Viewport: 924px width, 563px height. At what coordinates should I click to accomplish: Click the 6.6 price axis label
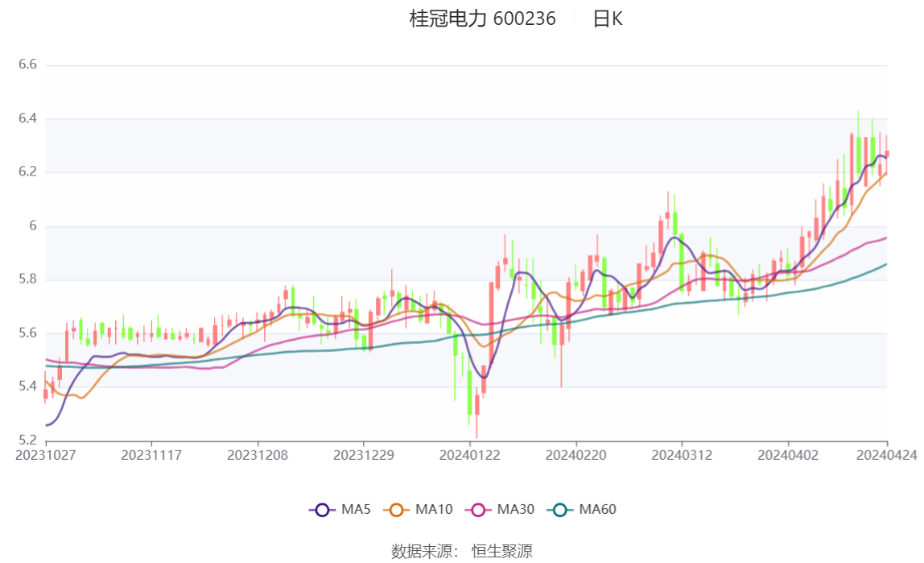tap(28, 65)
